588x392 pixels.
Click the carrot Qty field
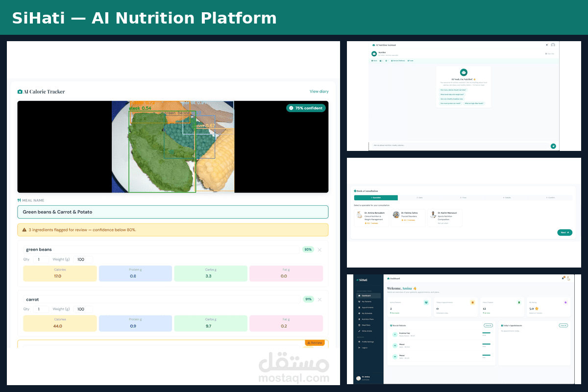point(40,309)
